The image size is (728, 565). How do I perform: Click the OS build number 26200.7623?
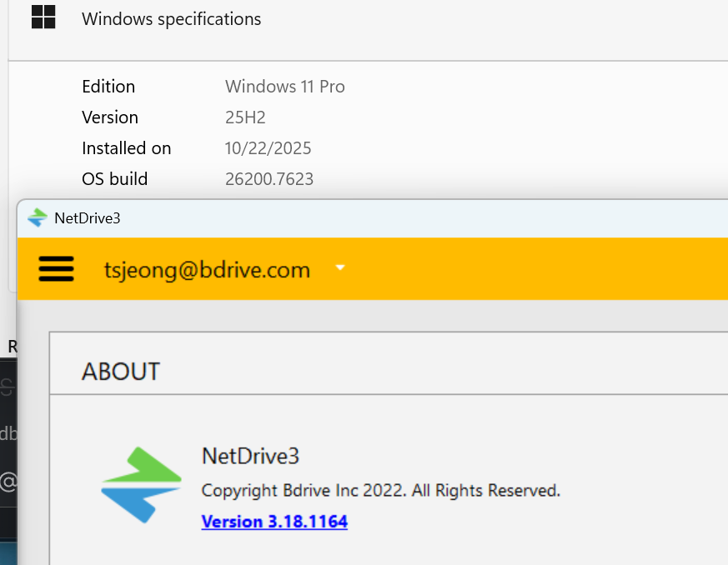tap(269, 179)
